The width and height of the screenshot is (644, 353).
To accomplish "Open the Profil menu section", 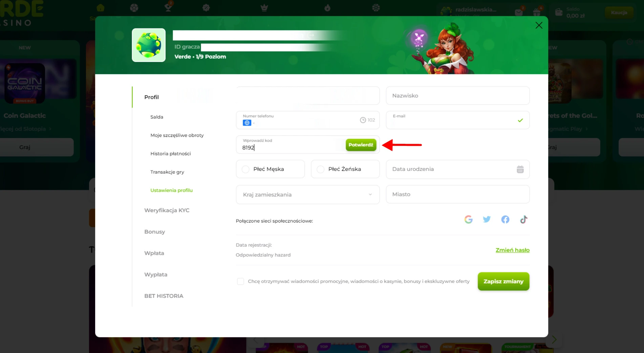I will 151,97.
